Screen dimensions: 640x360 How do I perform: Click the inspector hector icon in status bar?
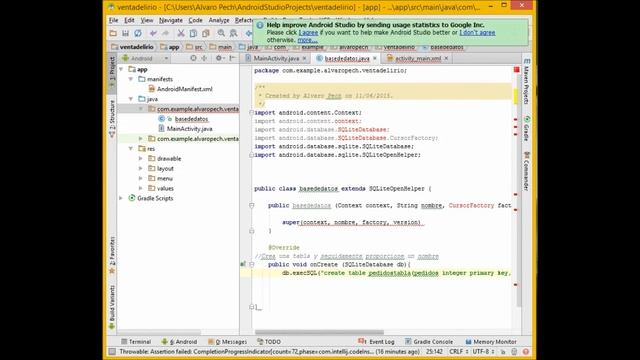[x=514, y=351]
